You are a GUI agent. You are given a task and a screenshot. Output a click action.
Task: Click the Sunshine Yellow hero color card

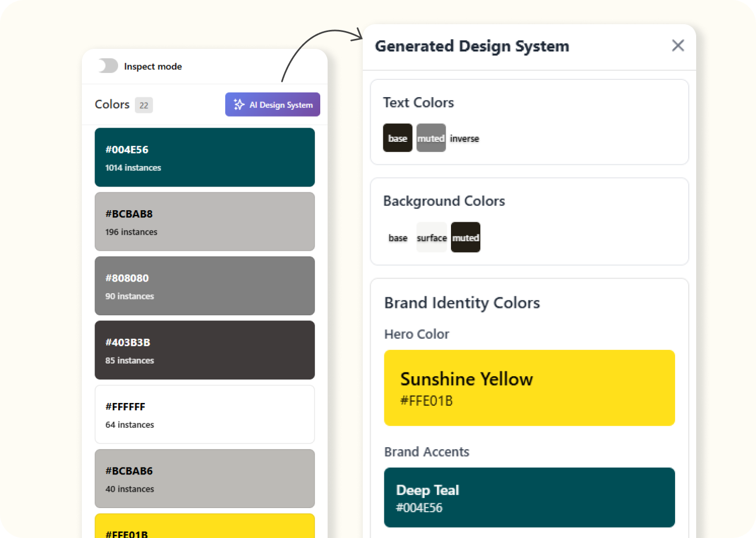pyautogui.click(x=529, y=388)
